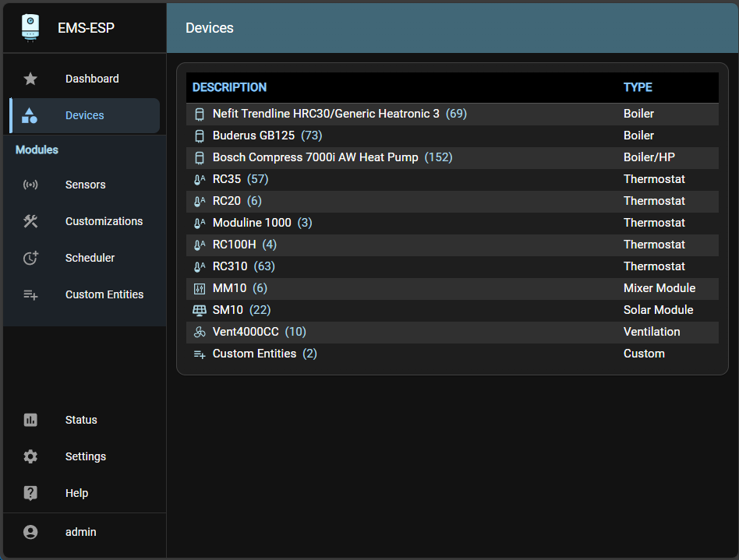The image size is (739, 560).
Task: Click the Custom Entities icon in Modules section
Action: click(x=30, y=294)
